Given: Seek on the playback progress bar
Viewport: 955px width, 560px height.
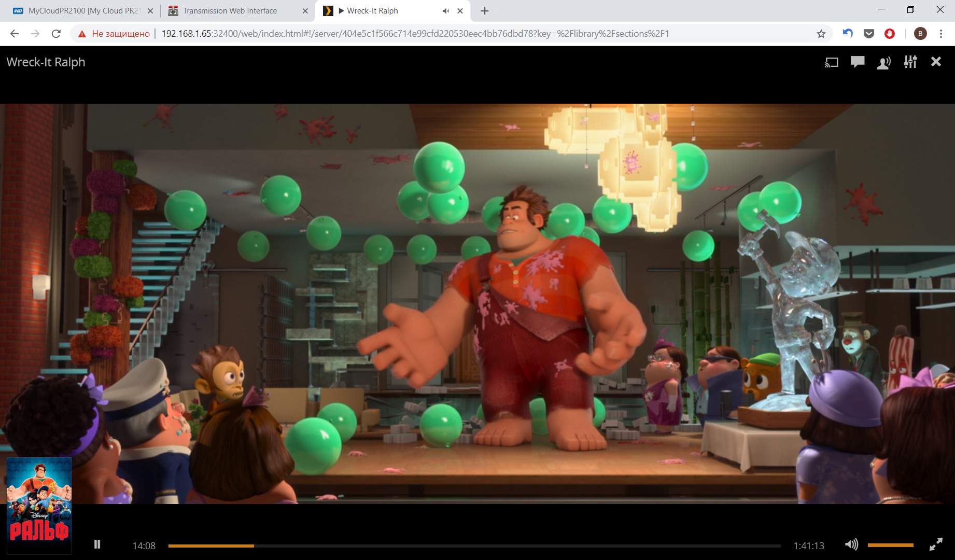Looking at the screenshot, I should point(474,545).
